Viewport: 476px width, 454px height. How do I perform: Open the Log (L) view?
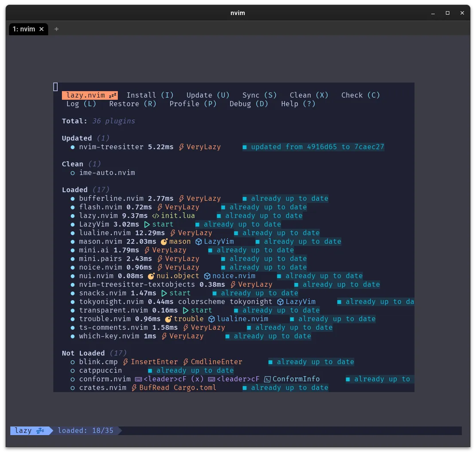(x=81, y=104)
